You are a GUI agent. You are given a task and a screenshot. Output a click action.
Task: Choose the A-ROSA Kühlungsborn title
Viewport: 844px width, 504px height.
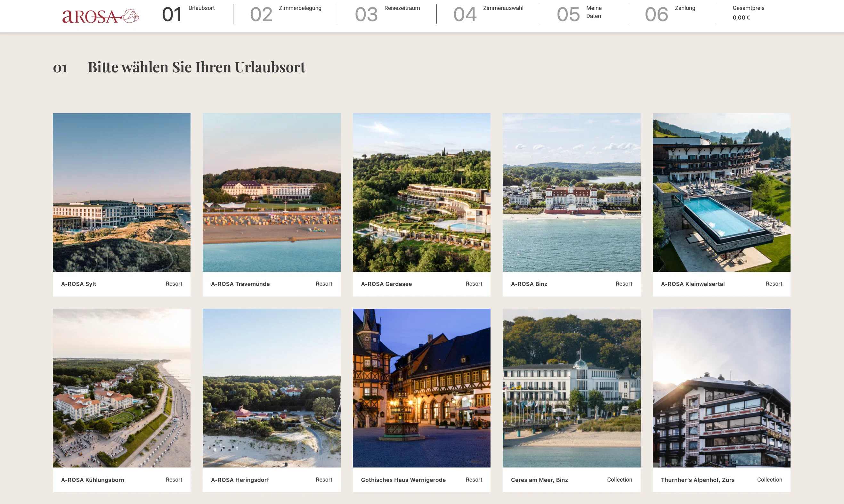click(93, 480)
